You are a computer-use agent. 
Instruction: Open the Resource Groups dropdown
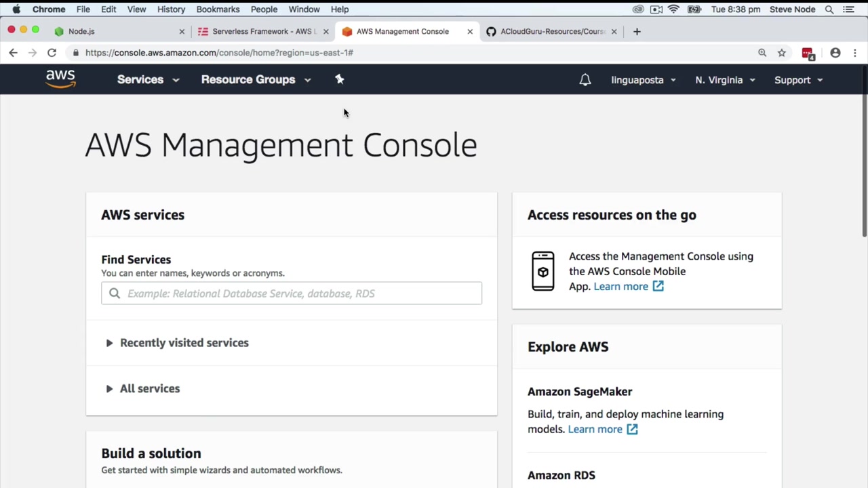[x=256, y=80]
